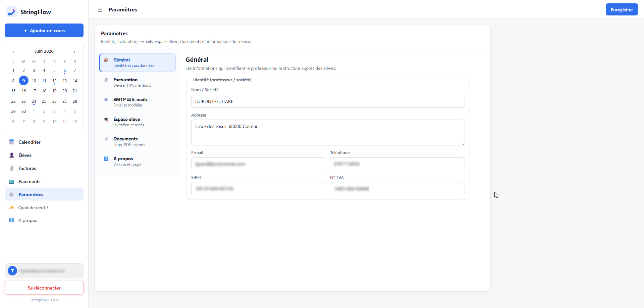Select June 21 in the calendar
Viewport: 644px width, 308px height.
75,91
